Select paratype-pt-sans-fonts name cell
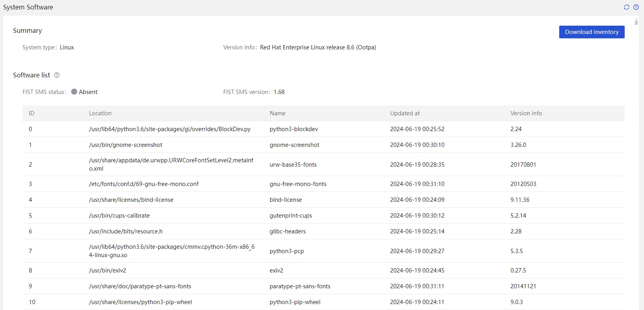This screenshot has height=310, width=644. tap(300, 286)
